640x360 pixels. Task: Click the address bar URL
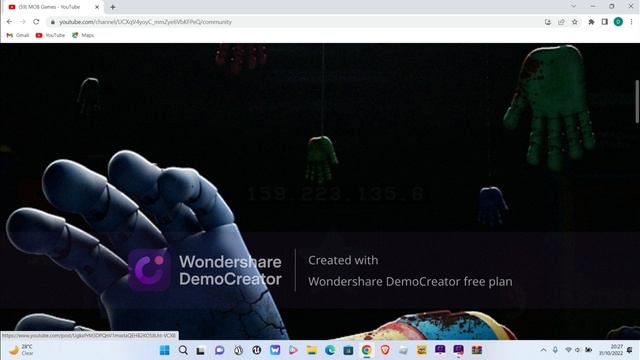tap(145, 22)
